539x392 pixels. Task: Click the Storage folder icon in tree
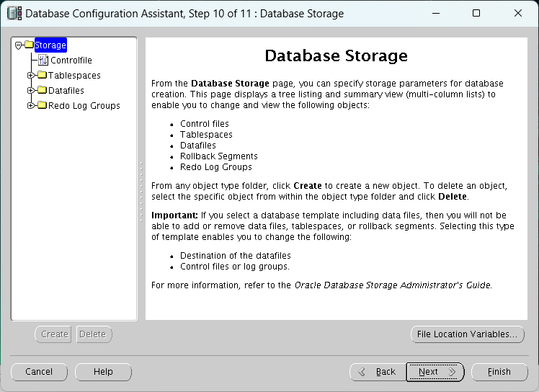pyautogui.click(x=30, y=45)
